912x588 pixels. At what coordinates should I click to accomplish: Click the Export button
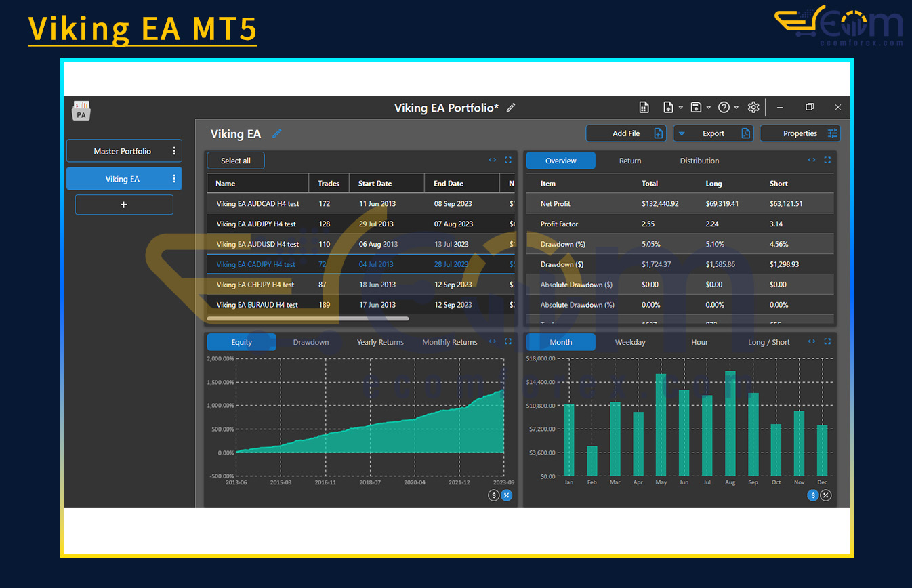click(x=713, y=133)
